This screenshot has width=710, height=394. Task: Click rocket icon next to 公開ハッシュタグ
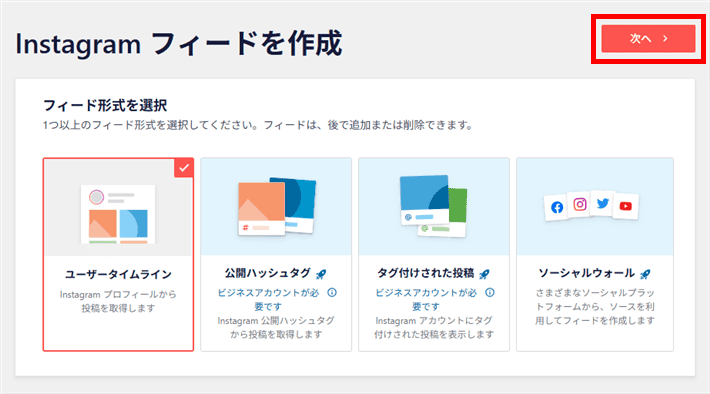pyautogui.click(x=321, y=274)
